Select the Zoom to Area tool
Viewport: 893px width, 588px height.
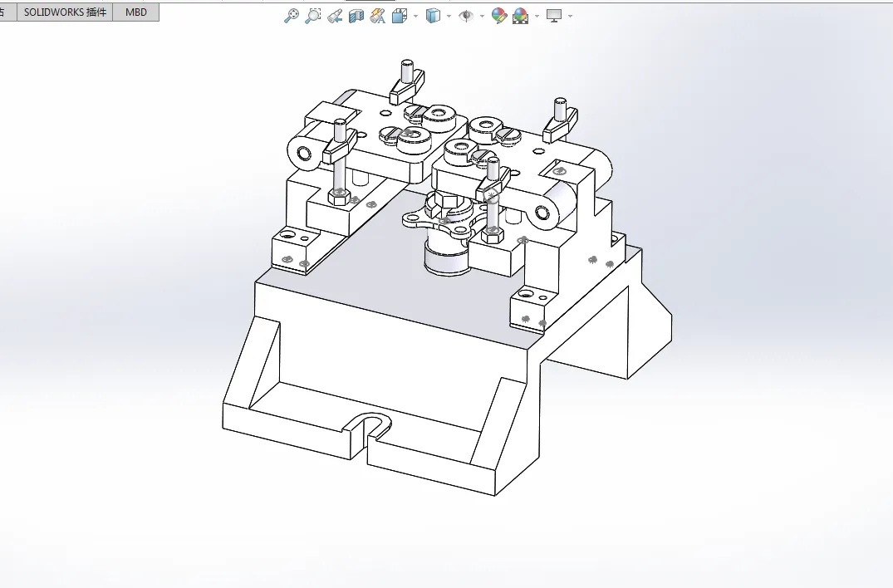click(x=312, y=16)
